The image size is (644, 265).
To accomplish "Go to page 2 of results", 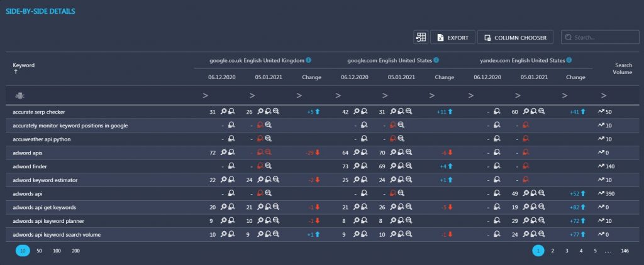I will click(552, 251).
